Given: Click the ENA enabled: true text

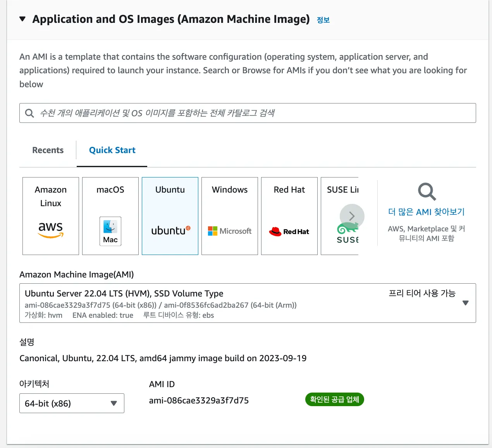Looking at the screenshot, I should [x=103, y=315].
